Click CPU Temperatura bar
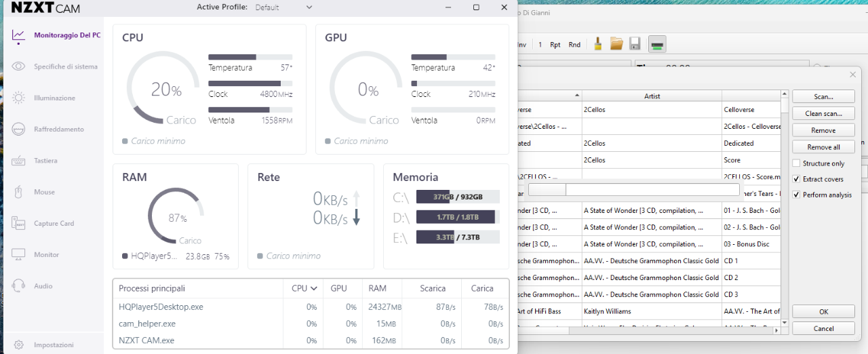The image size is (868, 354). (x=250, y=57)
